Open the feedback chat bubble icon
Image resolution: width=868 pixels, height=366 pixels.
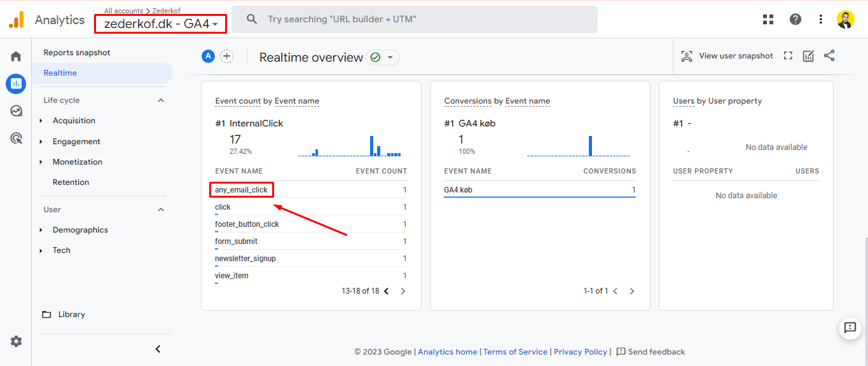tap(850, 328)
